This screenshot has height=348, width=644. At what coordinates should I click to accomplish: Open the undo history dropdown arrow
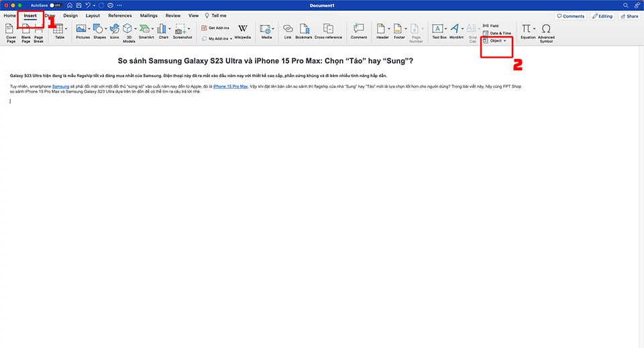coord(94,5)
